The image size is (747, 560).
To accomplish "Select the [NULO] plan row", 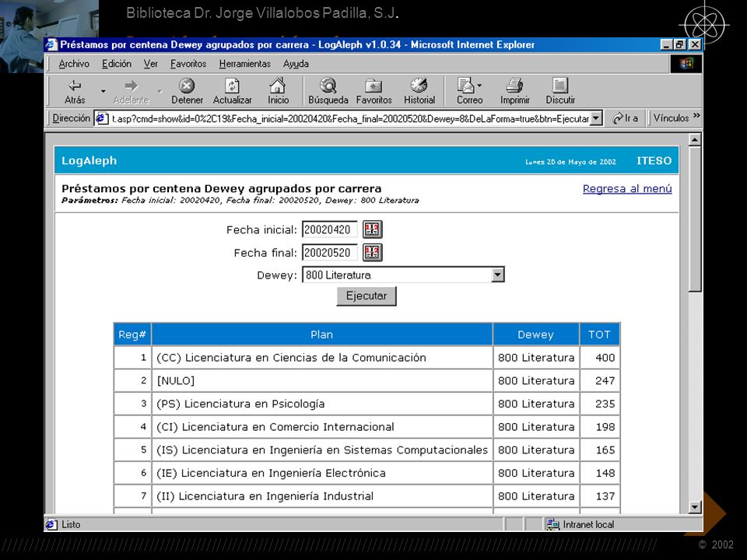I will 366,380.
